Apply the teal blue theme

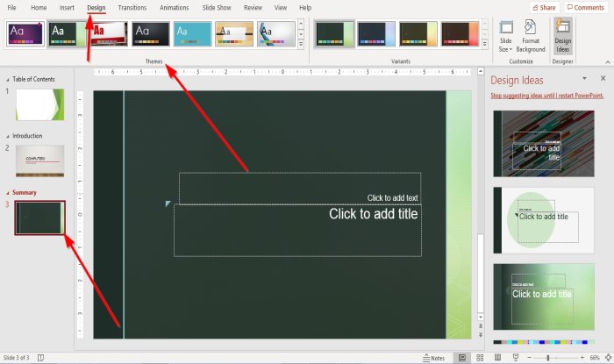point(193,34)
